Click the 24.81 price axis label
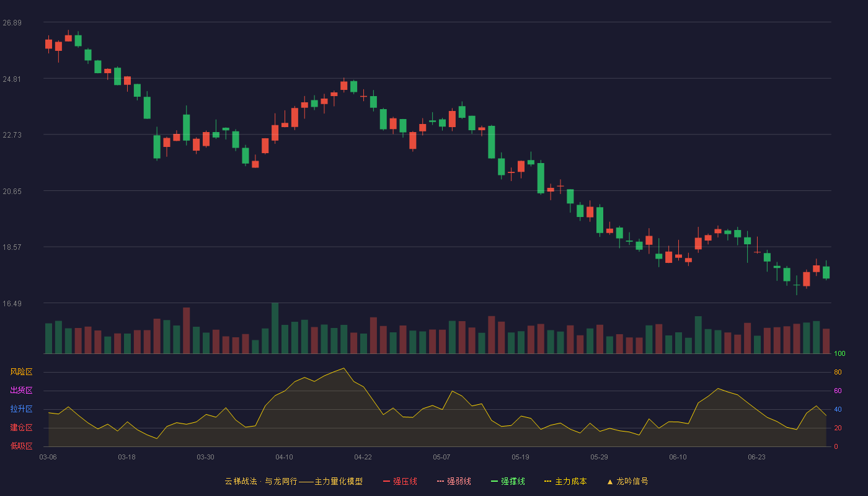Image resolution: width=868 pixels, height=496 pixels. 12,79
